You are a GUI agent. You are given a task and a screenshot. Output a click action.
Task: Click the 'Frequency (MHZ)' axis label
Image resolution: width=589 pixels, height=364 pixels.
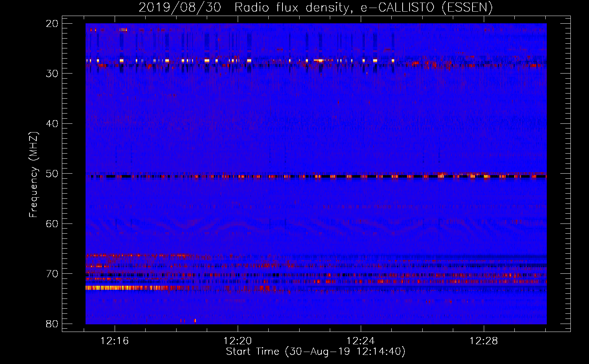pyautogui.click(x=33, y=175)
